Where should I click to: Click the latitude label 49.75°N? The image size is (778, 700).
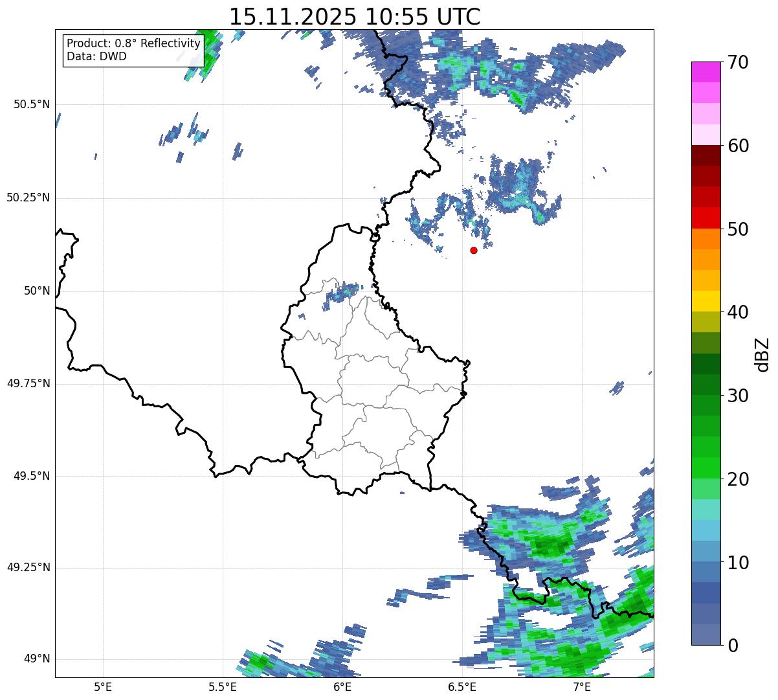[x=28, y=383]
